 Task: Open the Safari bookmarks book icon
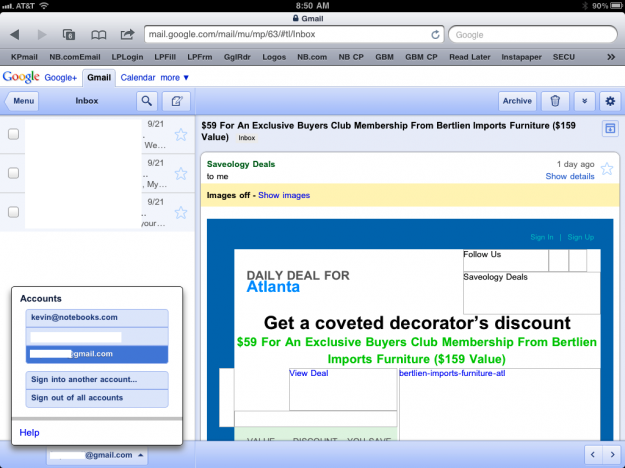click(98, 35)
